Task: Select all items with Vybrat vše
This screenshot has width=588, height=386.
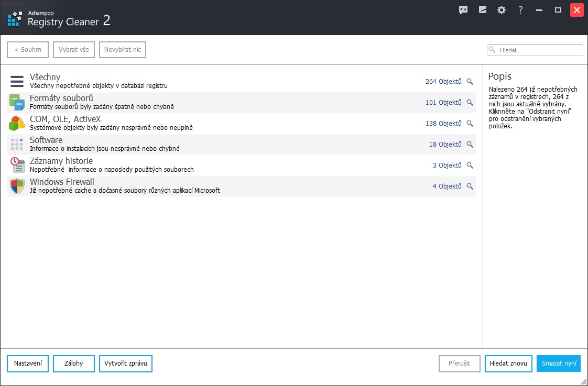Action: pos(74,50)
